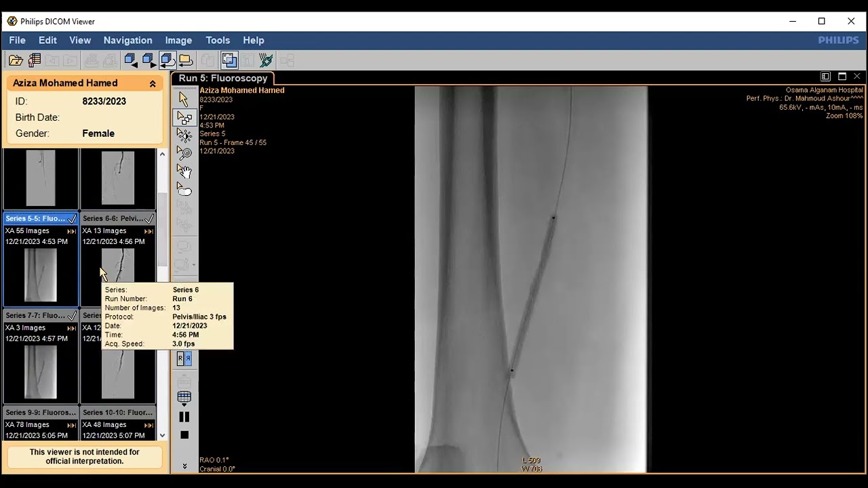
Task: Click the patient ID value 8233/2023
Action: click(x=104, y=101)
